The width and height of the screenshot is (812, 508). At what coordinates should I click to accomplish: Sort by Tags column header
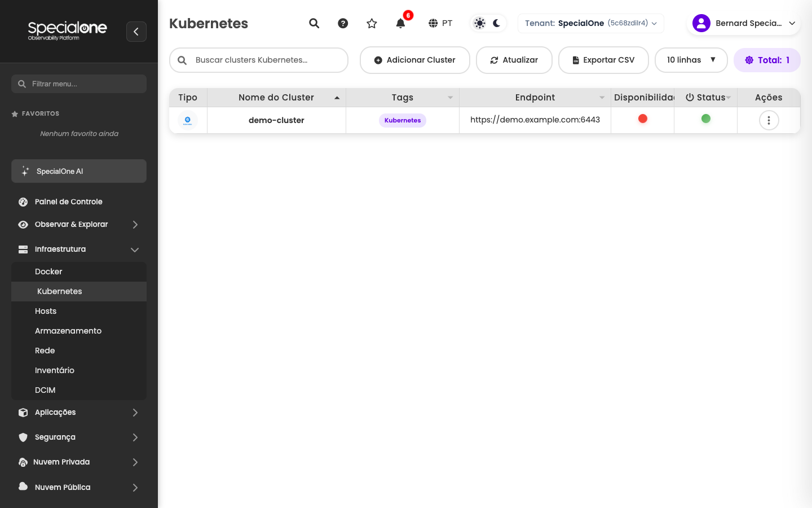point(403,98)
